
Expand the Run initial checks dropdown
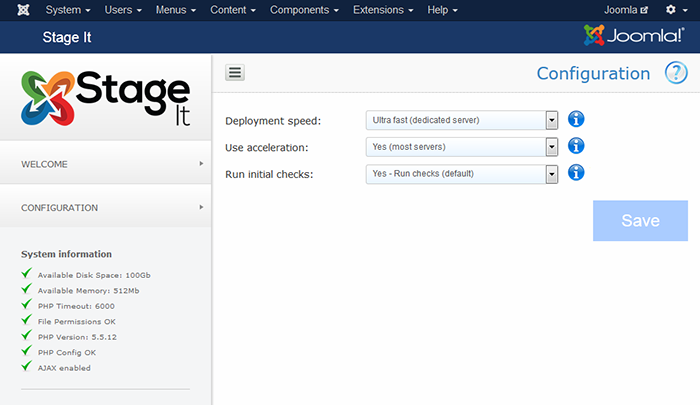coord(462,174)
